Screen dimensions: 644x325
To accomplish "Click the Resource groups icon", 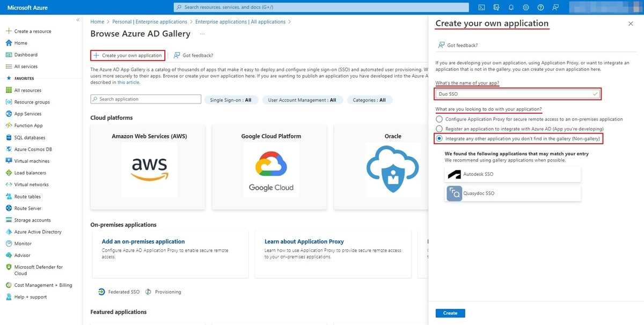I will click(9, 102).
